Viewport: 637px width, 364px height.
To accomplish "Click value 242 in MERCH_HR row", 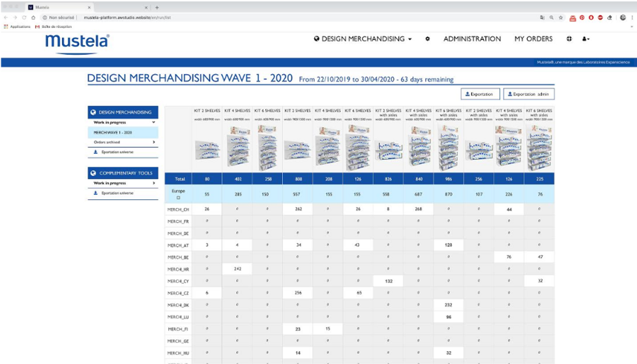I will tap(237, 269).
